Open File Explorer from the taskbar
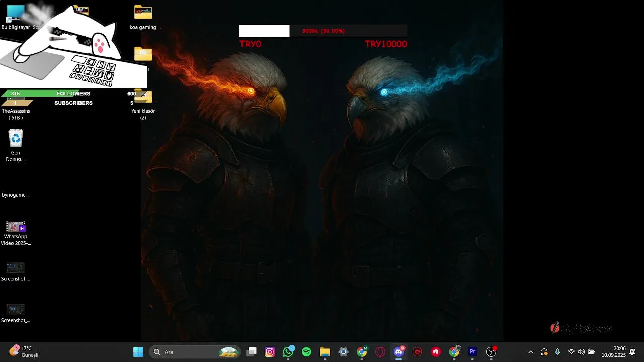Screen dimensions: 644x362 [x=325, y=352]
